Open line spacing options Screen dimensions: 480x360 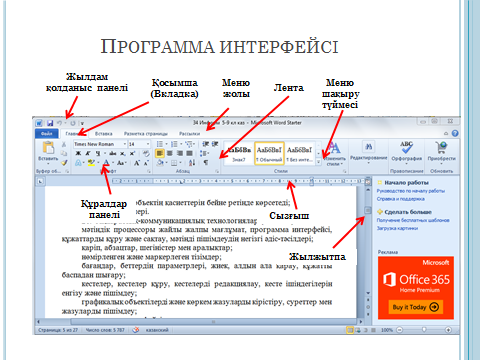tap(204, 153)
